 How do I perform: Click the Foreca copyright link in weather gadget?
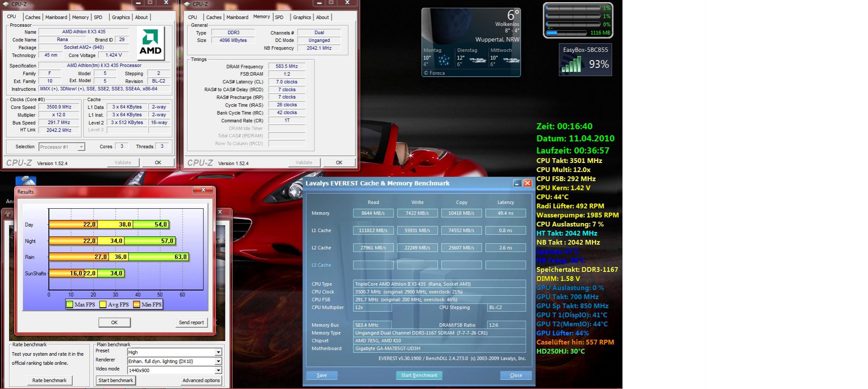point(434,73)
